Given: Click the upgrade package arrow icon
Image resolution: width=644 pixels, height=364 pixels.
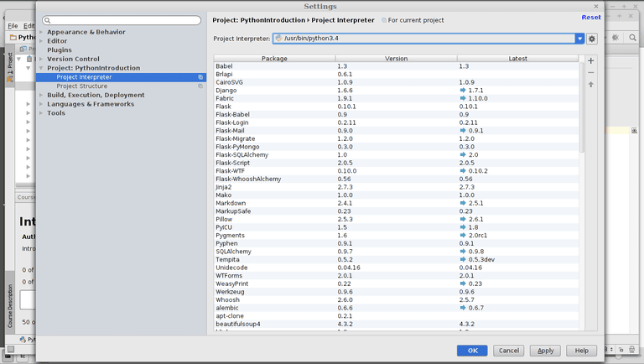Looking at the screenshot, I should pyautogui.click(x=590, y=84).
